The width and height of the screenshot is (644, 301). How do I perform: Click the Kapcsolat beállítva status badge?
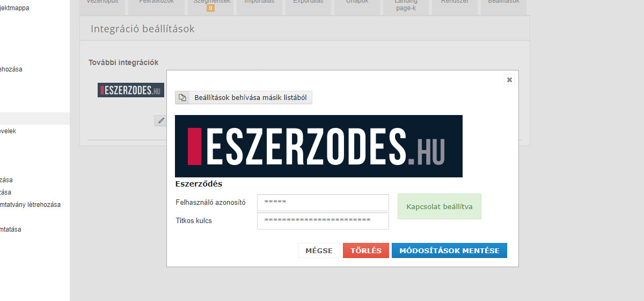point(439,206)
